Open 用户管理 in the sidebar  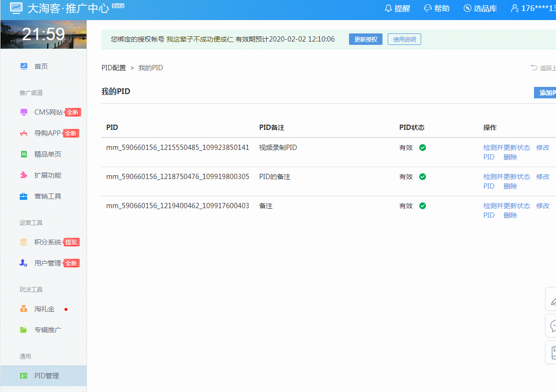(x=47, y=263)
